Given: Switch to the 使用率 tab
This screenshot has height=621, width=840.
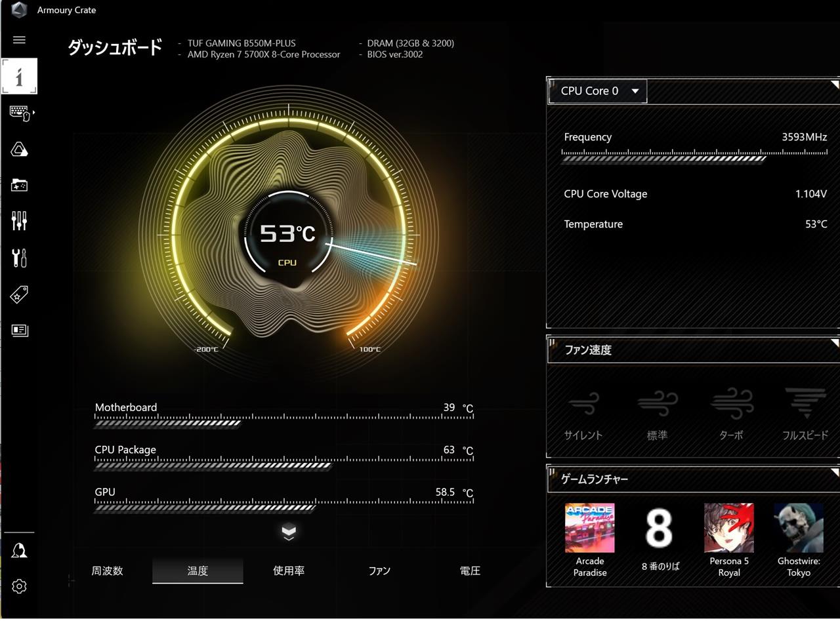Looking at the screenshot, I should 289,571.
